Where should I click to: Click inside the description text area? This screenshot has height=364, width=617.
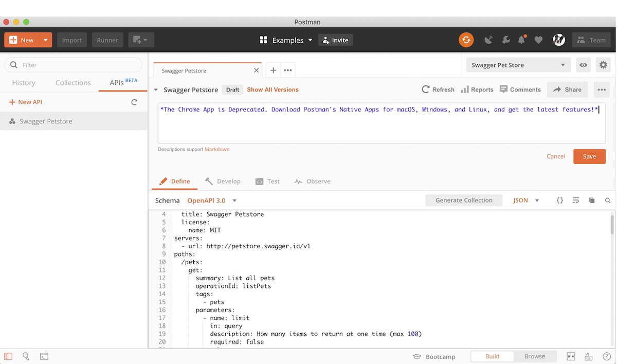point(382,122)
